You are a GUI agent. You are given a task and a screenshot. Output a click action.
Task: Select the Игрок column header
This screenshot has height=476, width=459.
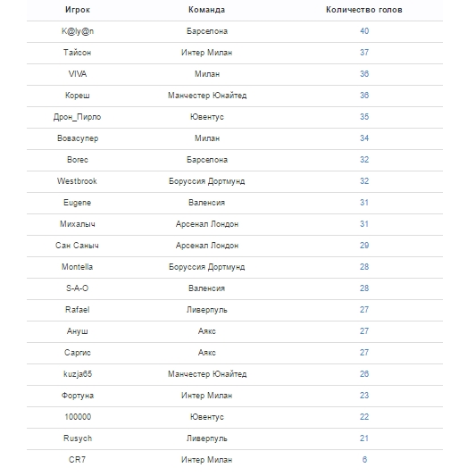[x=78, y=10]
